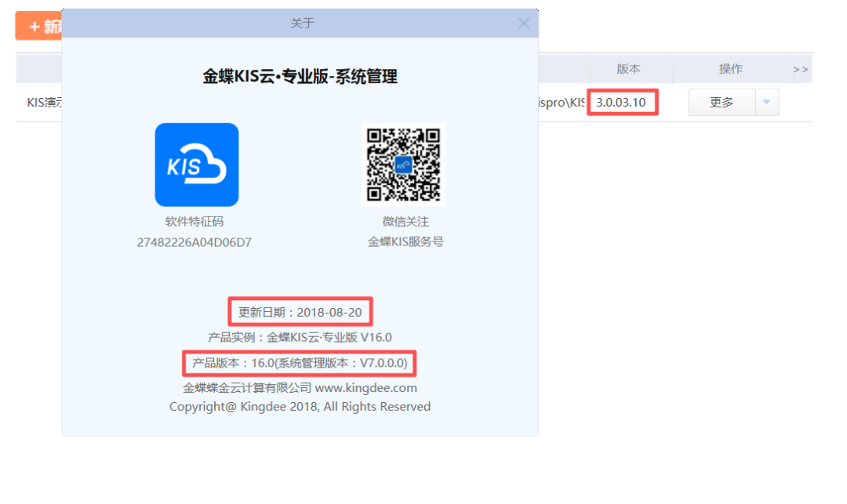Screen dimensions: 847x504
Task: Click the 更新日期 2018-08-20 text
Action: [x=300, y=312]
